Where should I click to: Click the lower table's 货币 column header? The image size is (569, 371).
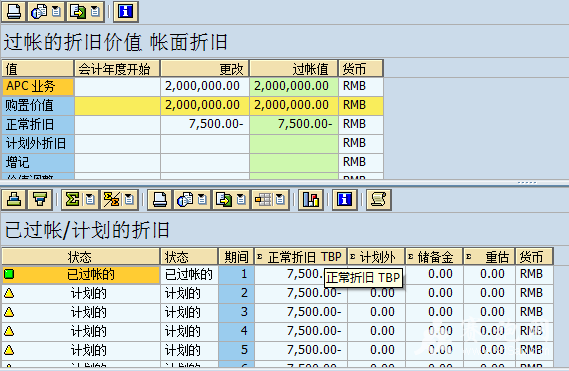pyautogui.click(x=534, y=257)
